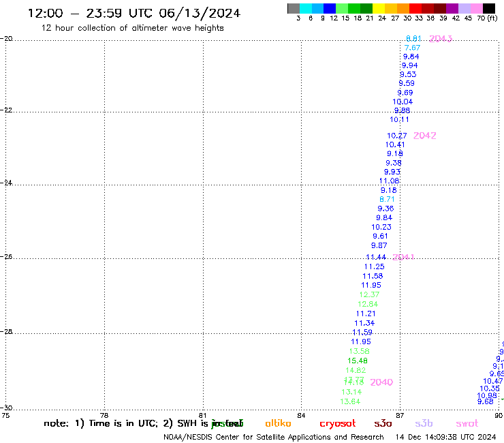This screenshot has height=443, width=504.
Task: Select the green value 12.37
Action: (x=369, y=294)
